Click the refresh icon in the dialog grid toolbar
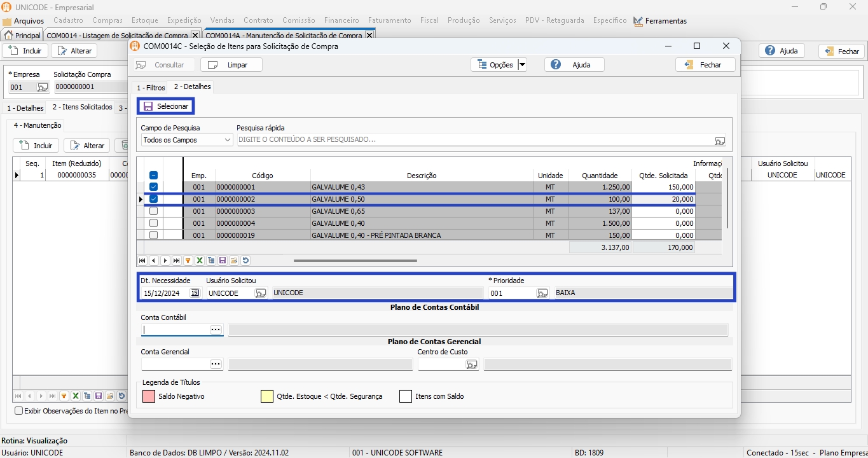Image resolution: width=868 pixels, height=458 pixels. click(x=245, y=261)
